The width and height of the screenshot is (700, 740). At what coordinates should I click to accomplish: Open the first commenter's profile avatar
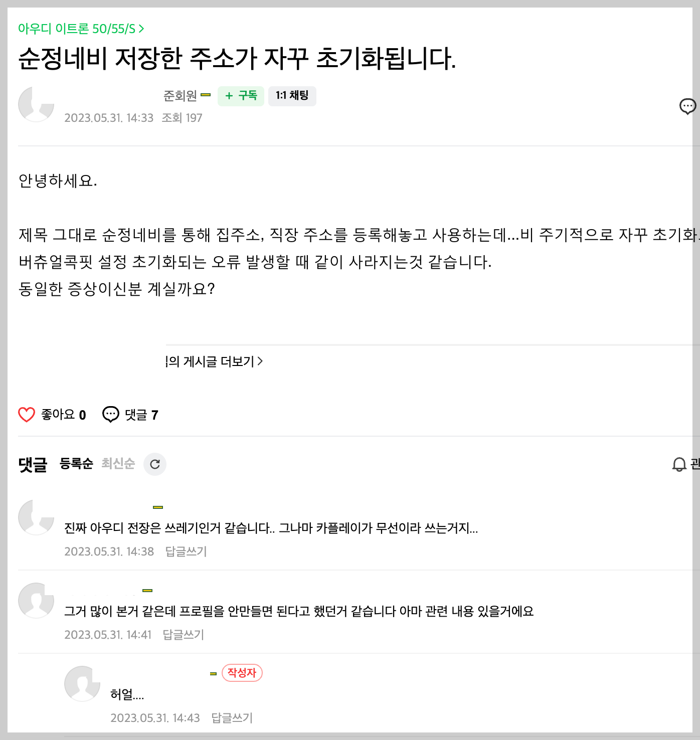coord(36,517)
